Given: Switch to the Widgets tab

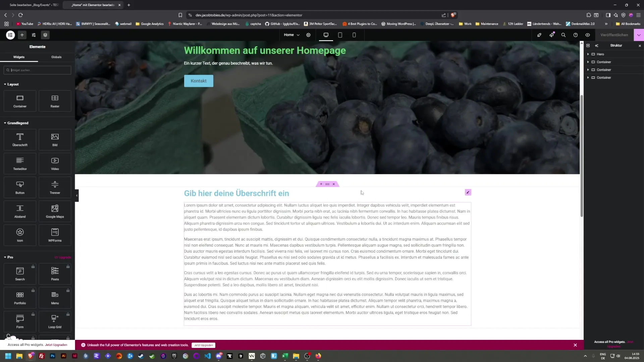Looking at the screenshot, I should tap(19, 57).
